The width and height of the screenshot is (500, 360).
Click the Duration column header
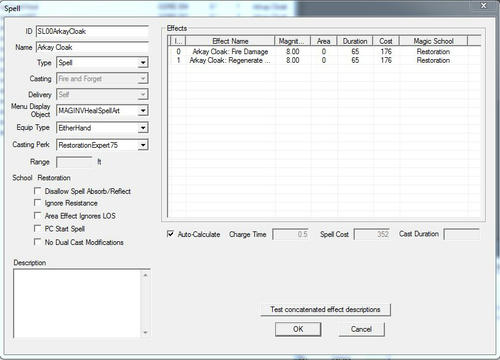click(355, 41)
